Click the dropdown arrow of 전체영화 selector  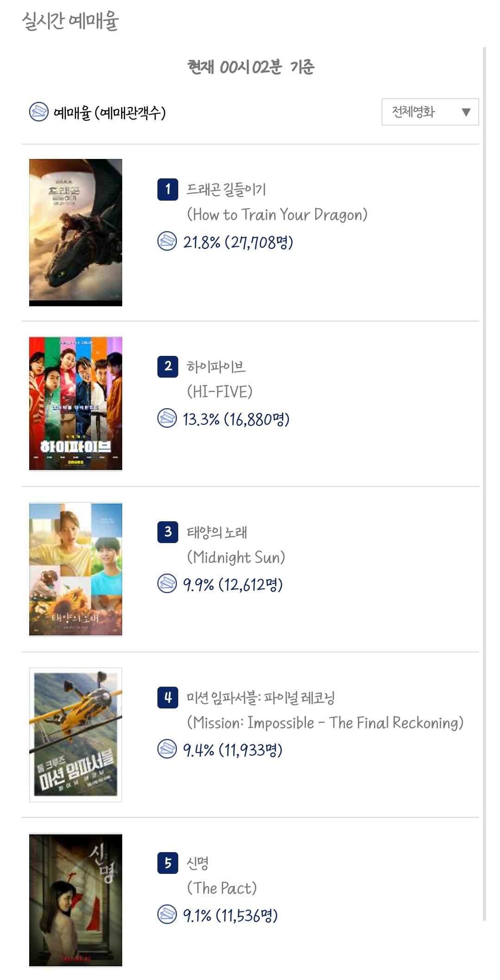[x=466, y=112]
